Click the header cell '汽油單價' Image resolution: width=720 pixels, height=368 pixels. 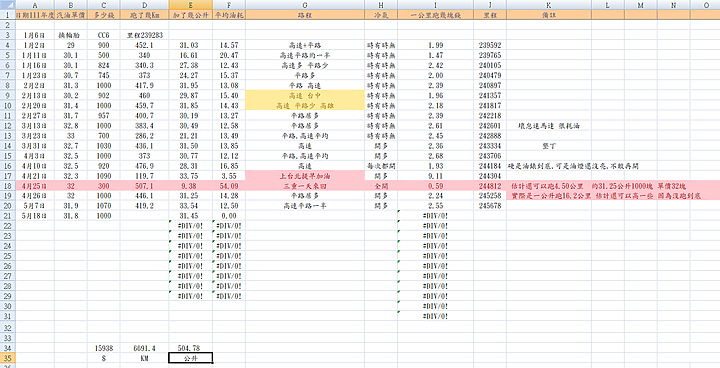point(71,15)
